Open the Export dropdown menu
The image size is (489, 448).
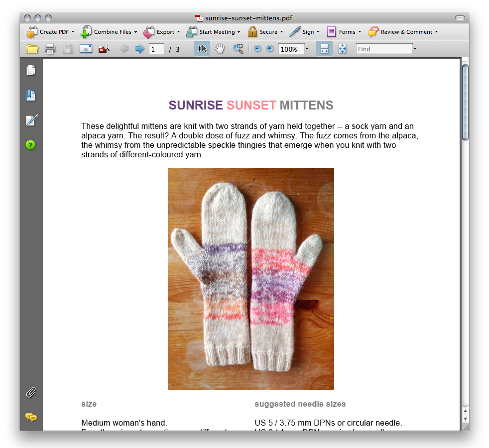(x=161, y=32)
